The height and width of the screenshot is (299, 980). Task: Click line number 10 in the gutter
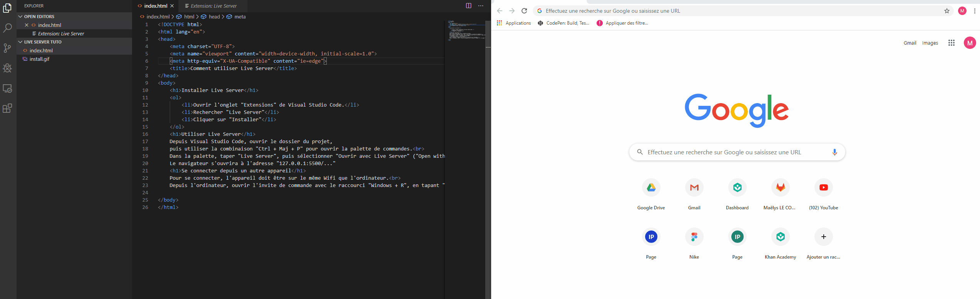(145, 90)
